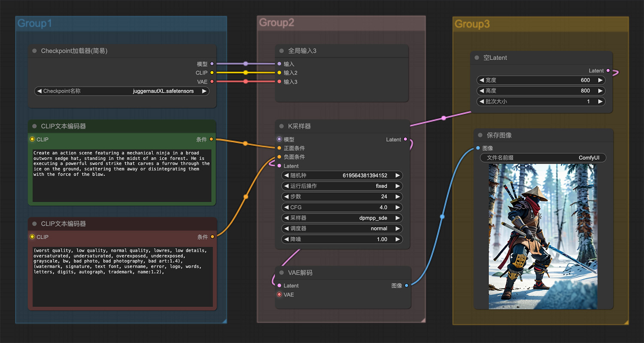Open the juggernautXL.safetensors checkpoint selector
The height and width of the screenshot is (343, 644).
click(122, 91)
